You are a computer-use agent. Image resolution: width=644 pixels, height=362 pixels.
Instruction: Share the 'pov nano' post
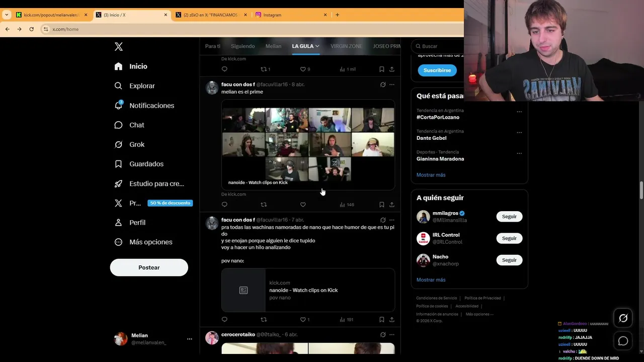pyautogui.click(x=392, y=320)
